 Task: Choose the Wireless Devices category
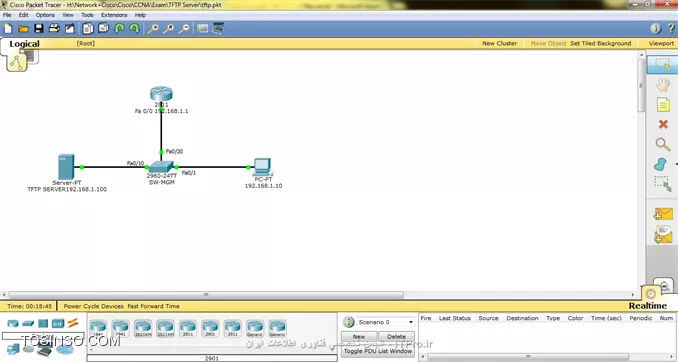pos(58,323)
